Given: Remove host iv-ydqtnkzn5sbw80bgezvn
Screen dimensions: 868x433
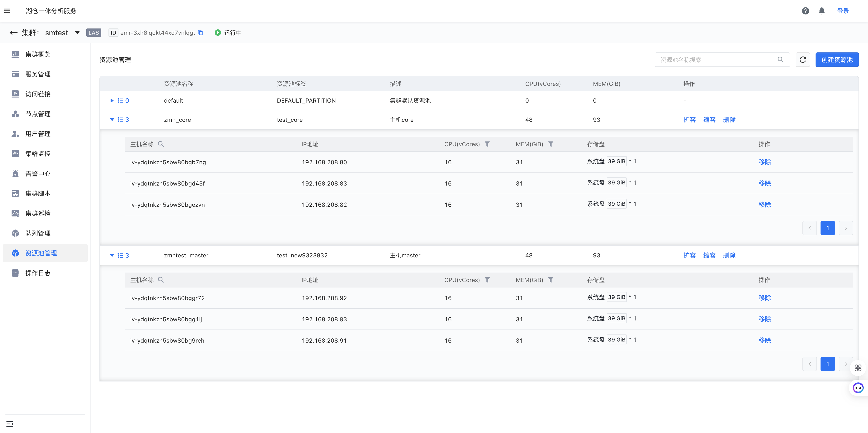Looking at the screenshot, I should click(x=764, y=205).
